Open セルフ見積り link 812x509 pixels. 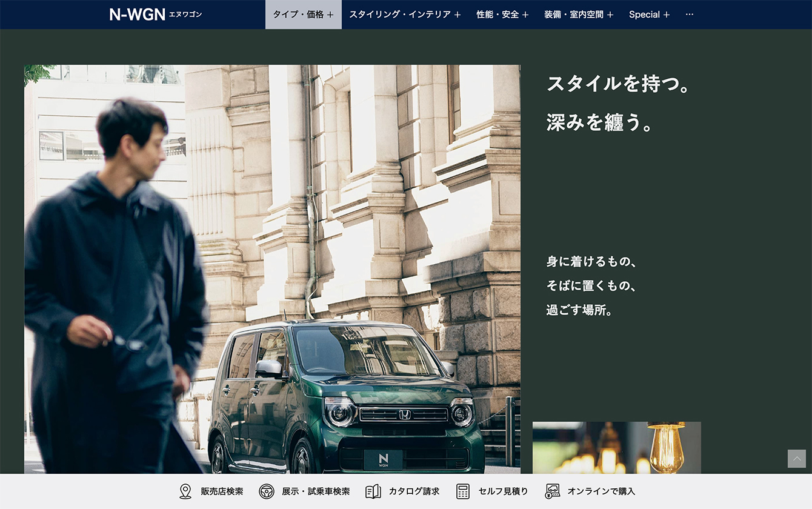(503, 491)
